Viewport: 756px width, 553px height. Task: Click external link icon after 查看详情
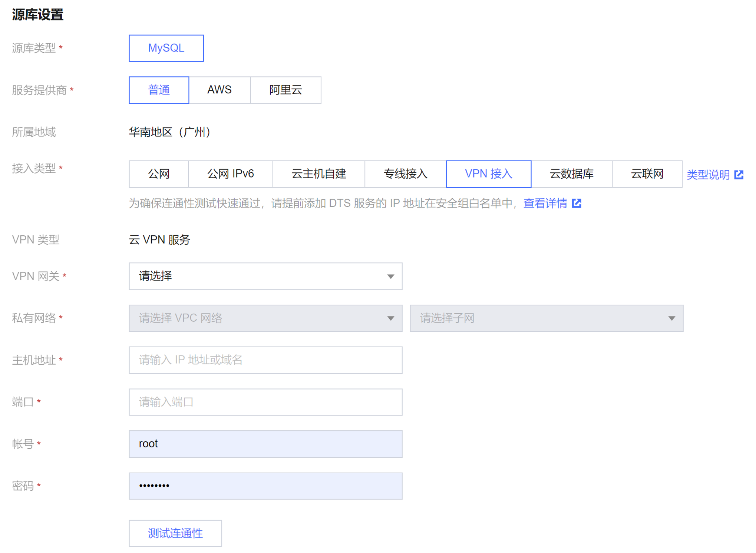pyautogui.click(x=577, y=203)
